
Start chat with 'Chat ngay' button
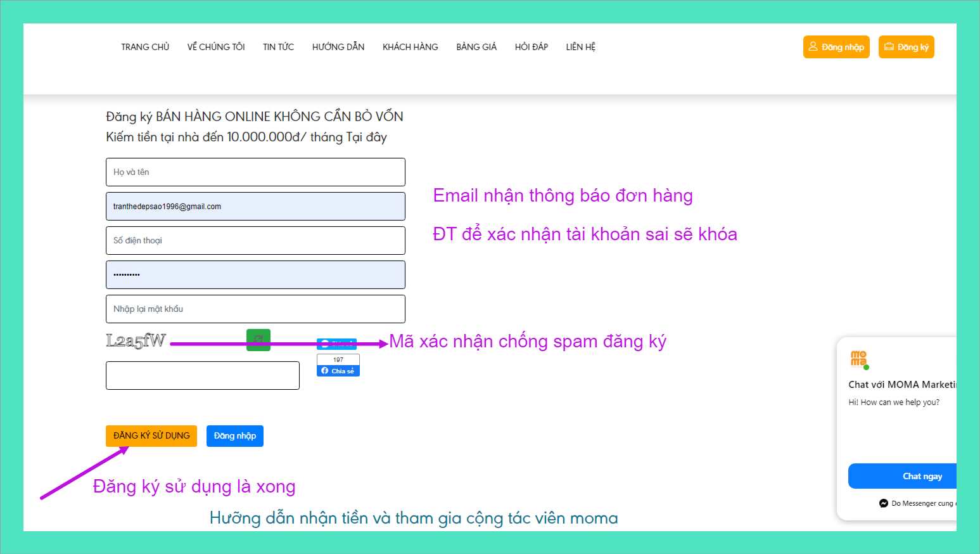point(921,476)
